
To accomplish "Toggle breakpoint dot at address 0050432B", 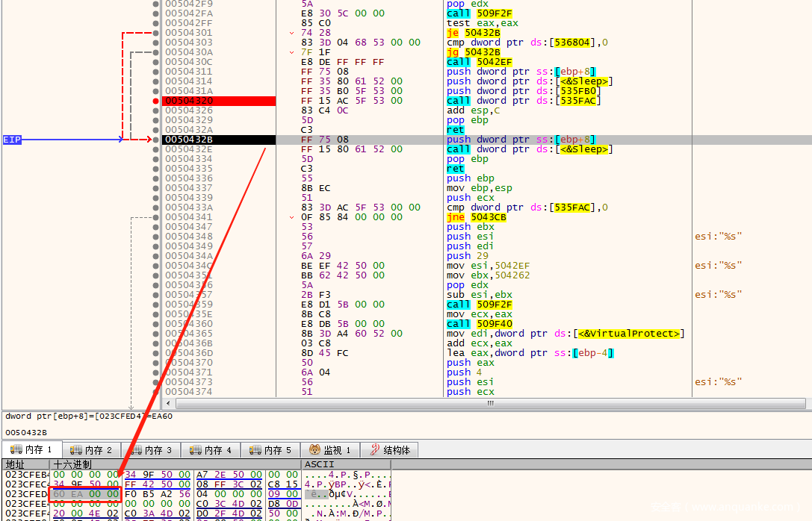I will coord(155,140).
